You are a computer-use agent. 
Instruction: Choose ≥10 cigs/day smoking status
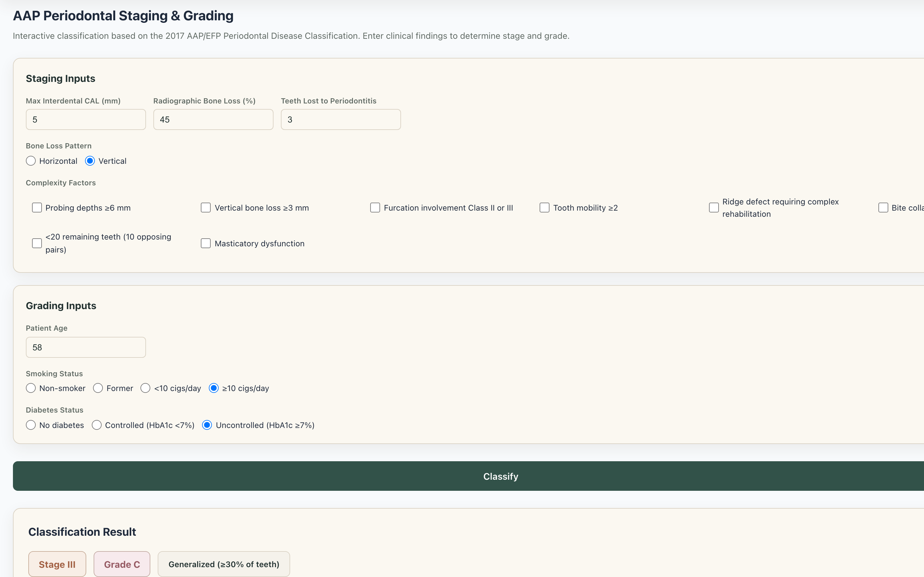pyautogui.click(x=214, y=388)
